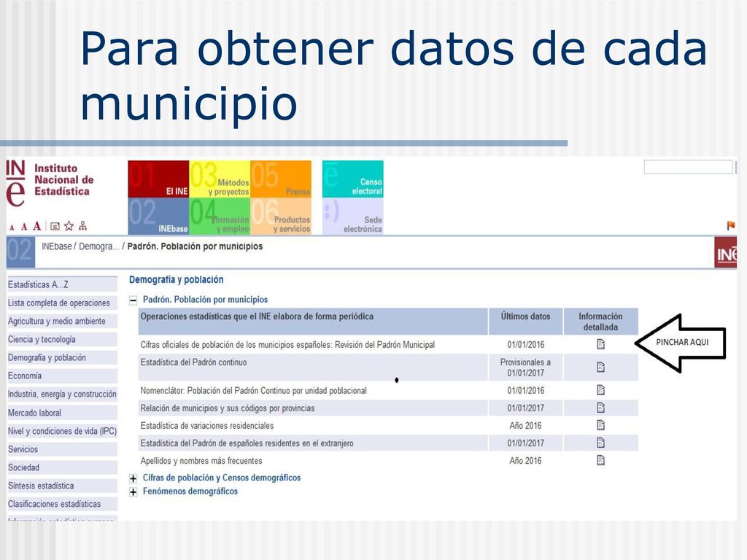Open the site map icon

click(x=83, y=226)
